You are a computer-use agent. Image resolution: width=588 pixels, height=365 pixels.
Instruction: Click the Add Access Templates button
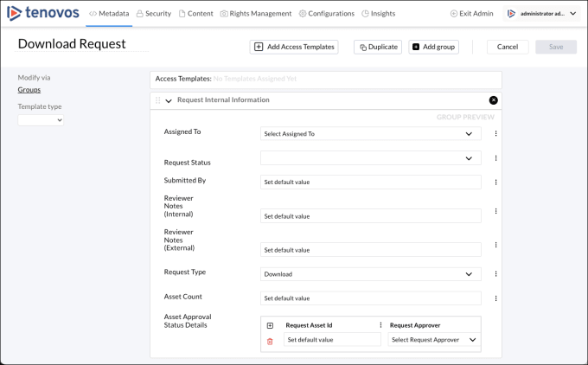click(293, 47)
